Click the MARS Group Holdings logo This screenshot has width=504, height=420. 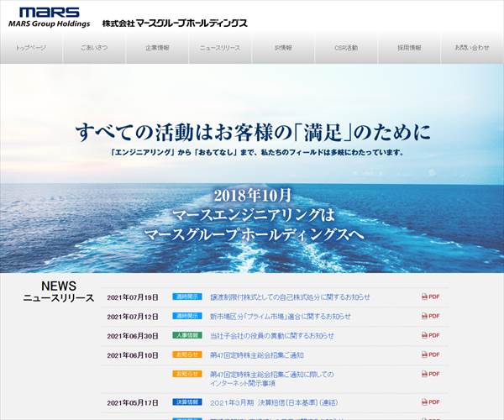pyautogui.click(x=50, y=18)
